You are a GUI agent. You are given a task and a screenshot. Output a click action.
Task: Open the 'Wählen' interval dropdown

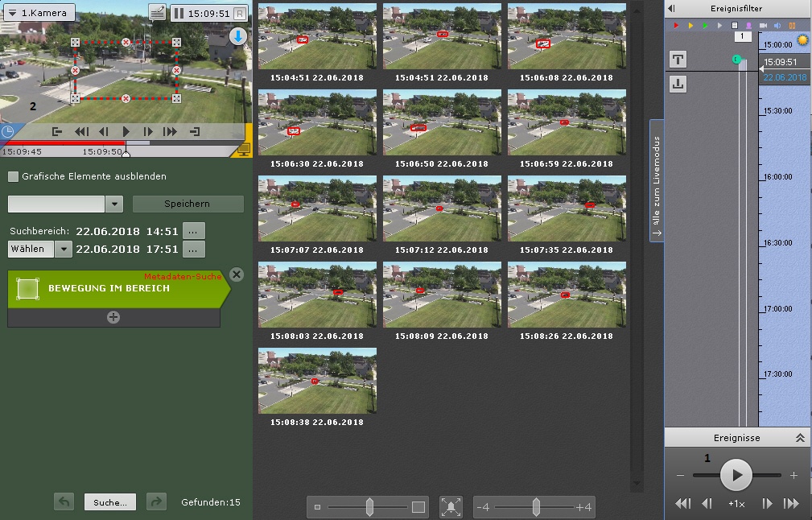click(x=64, y=249)
